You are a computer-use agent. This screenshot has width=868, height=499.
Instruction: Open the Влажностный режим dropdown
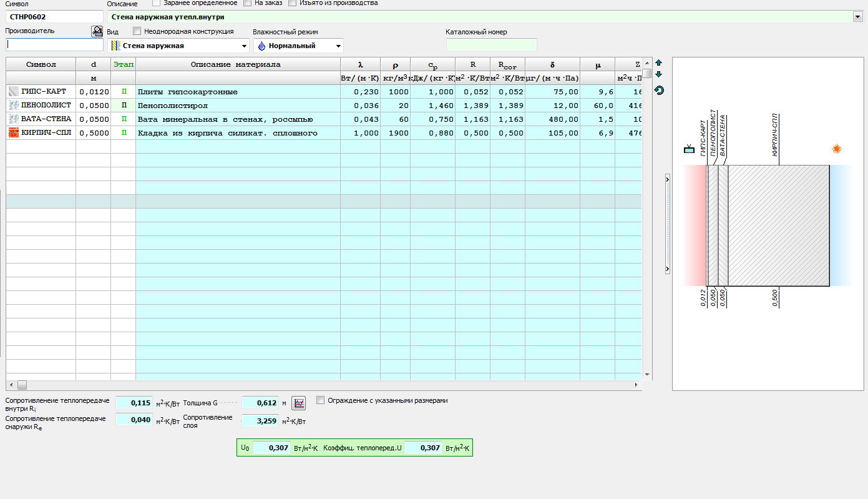pyautogui.click(x=338, y=46)
